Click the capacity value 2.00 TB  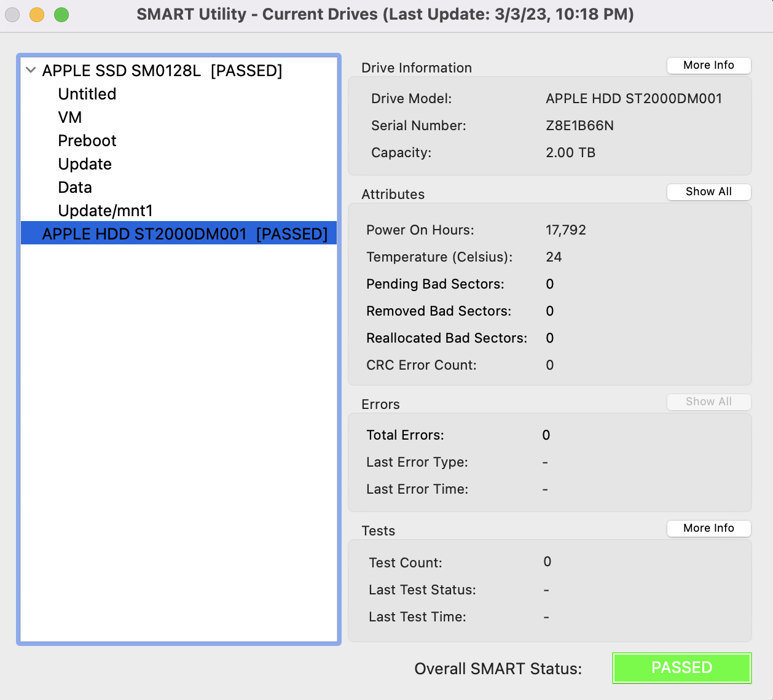click(571, 152)
